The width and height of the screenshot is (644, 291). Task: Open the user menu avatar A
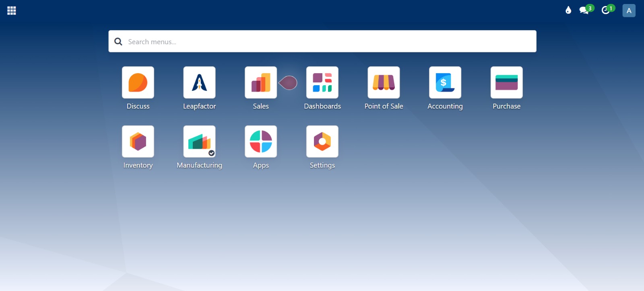629,10
